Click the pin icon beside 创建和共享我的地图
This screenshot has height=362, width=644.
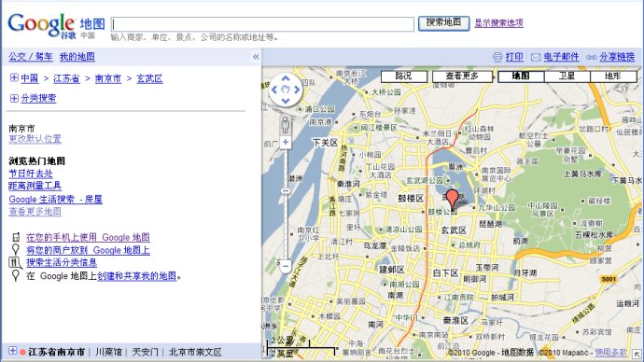[16, 275]
